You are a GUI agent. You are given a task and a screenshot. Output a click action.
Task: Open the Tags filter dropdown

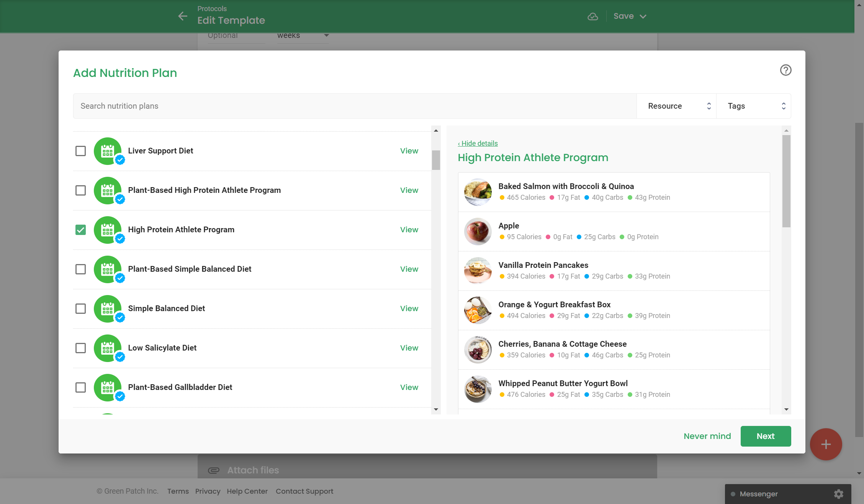pyautogui.click(x=753, y=106)
